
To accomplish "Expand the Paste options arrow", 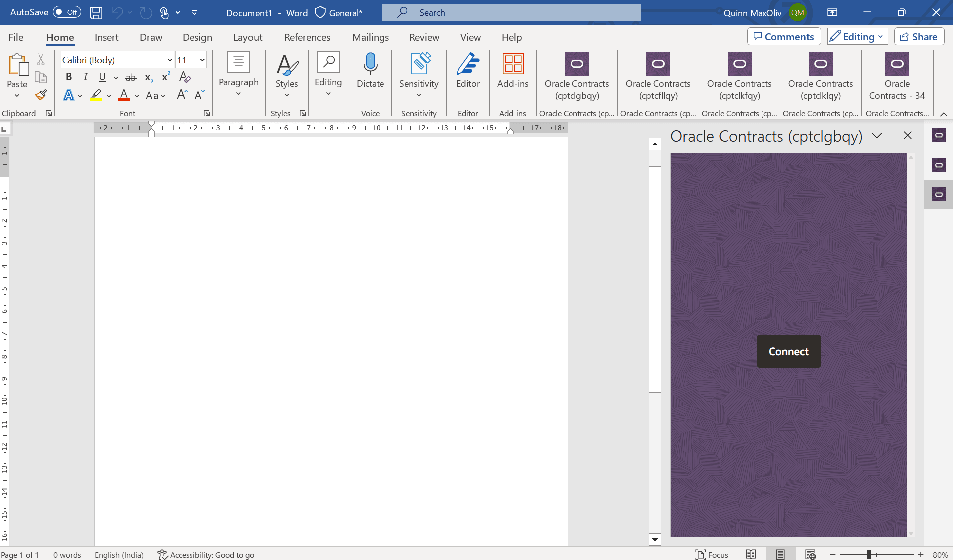I will tap(17, 95).
